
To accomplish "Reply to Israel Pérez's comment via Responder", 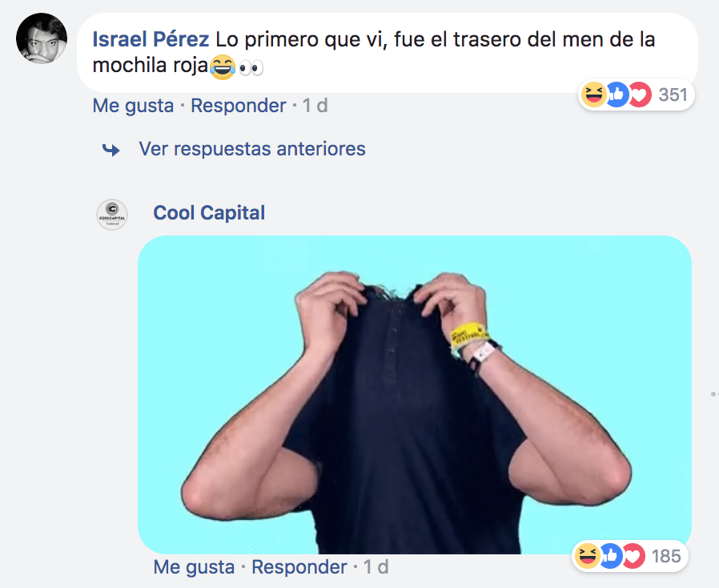I will click(x=239, y=106).
